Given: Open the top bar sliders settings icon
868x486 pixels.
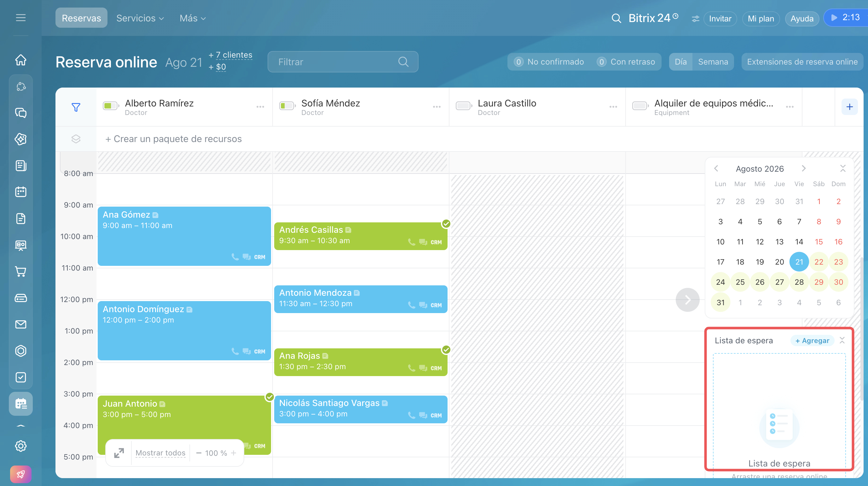Looking at the screenshot, I should pyautogui.click(x=695, y=19).
